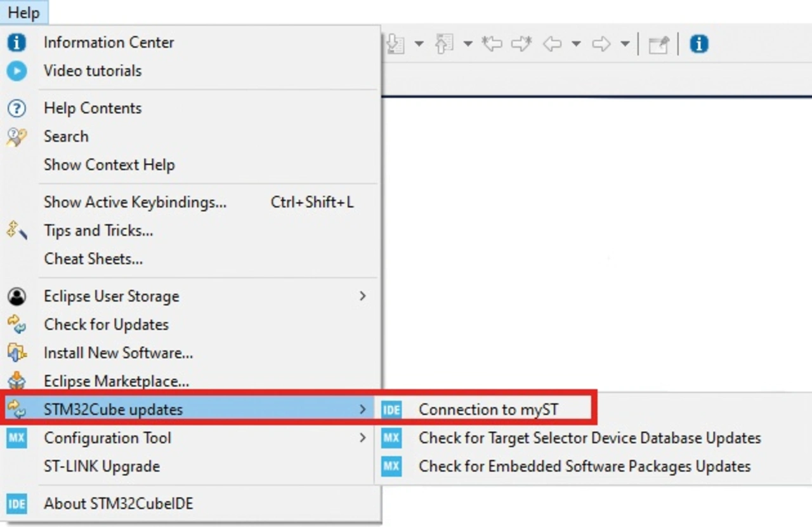Select Connection to myST
The width and height of the screenshot is (812, 527).
pos(488,410)
